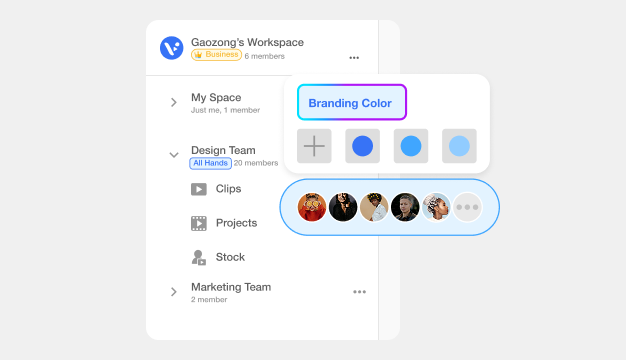The height and width of the screenshot is (360, 626).
Task: Pick the light blue color swatch
Action: [x=459, y=146]
